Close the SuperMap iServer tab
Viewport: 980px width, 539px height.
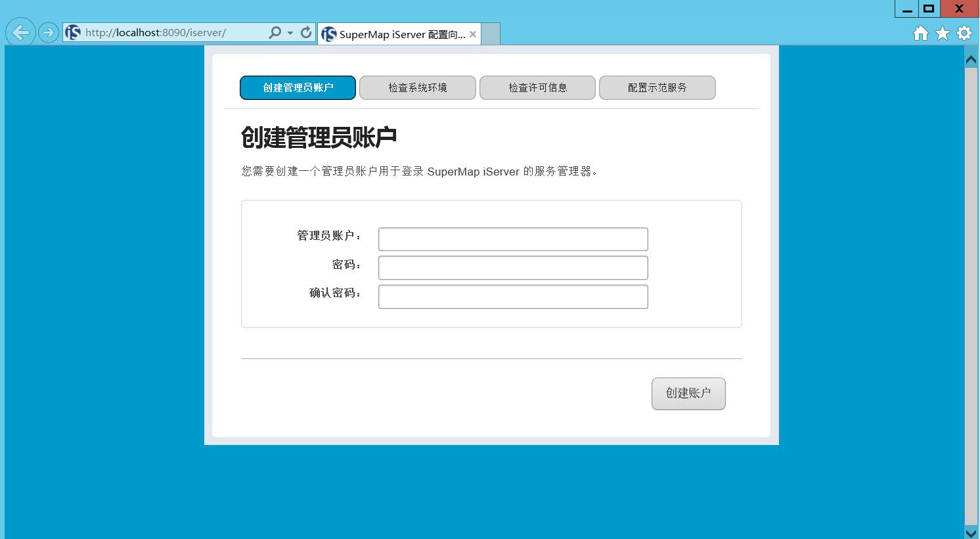(473, 34)
